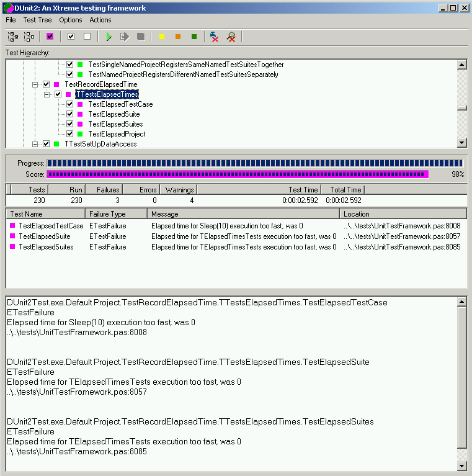Click the select all tests checkmark icon

point(71,37)
